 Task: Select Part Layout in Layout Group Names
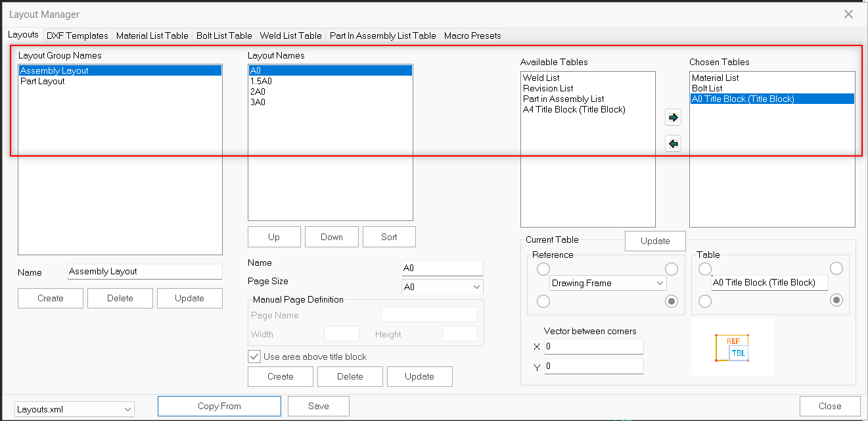click(x=43, y=81)
